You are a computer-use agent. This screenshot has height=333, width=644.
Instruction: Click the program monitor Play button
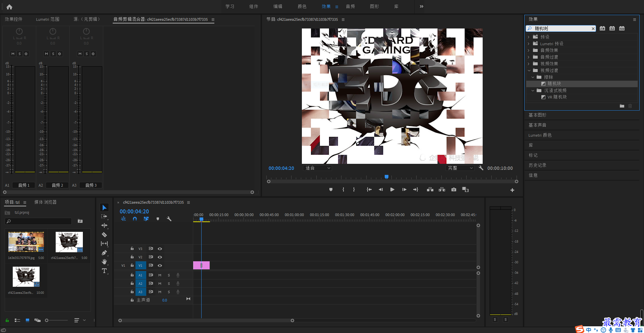click(x=392, y=190)
